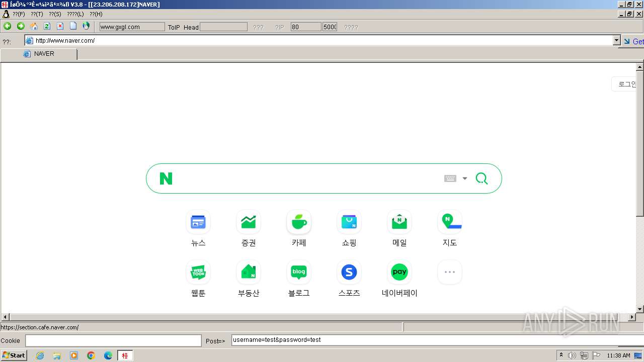Open the URL address dropdown arrow

[x=617, y=41]
